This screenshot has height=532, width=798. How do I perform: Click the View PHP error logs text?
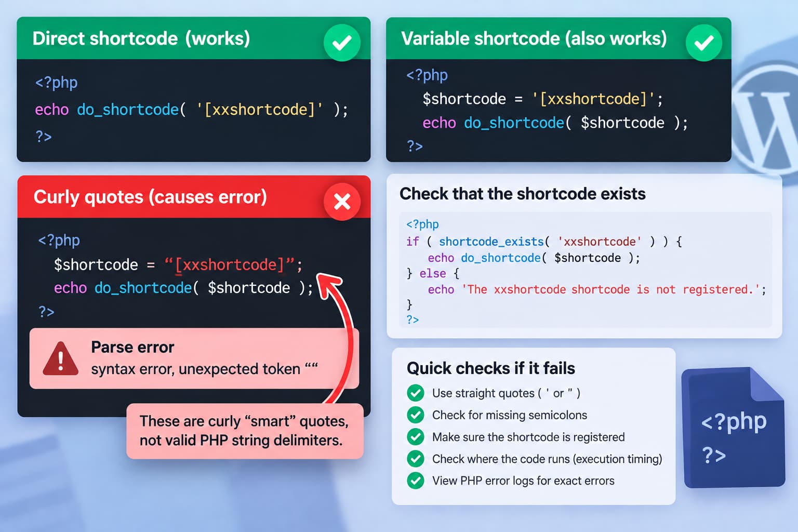tap(523, 481)
